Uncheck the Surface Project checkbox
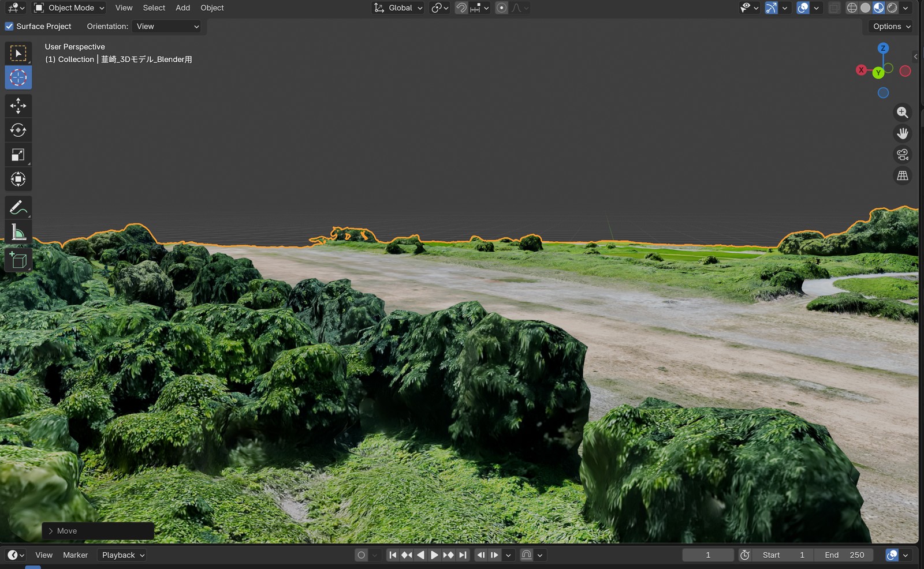This screenshot has width=924, height=569. click(x=9, y=27)
